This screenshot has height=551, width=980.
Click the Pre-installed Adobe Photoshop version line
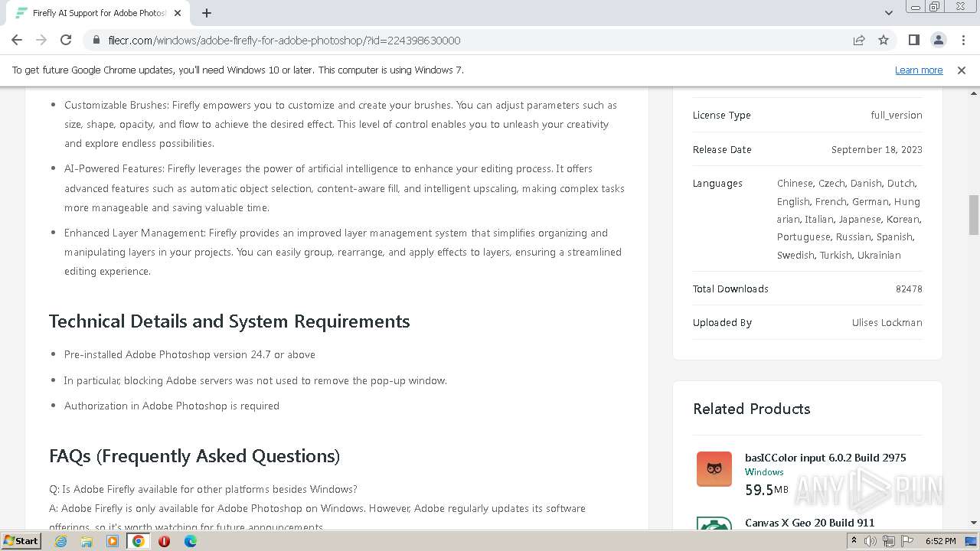coord(190,354)
